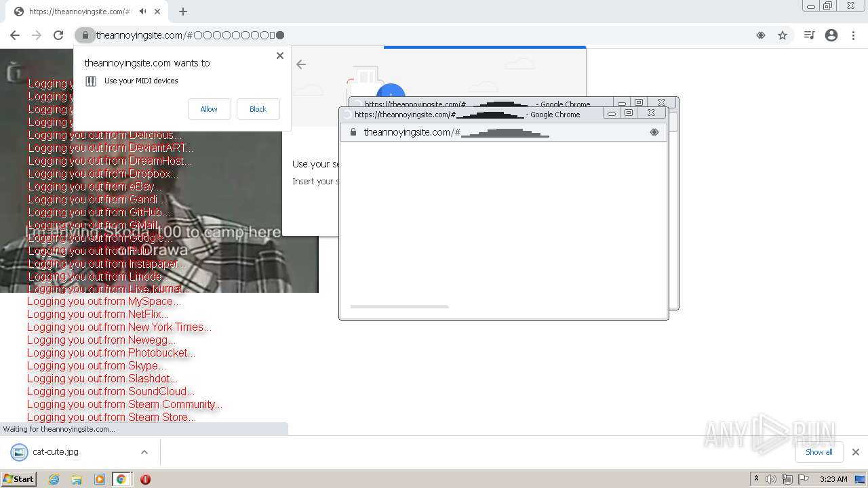
Task: Click the red security icon in taskbar
Action: pyautogui.click(x=145, y=479)
